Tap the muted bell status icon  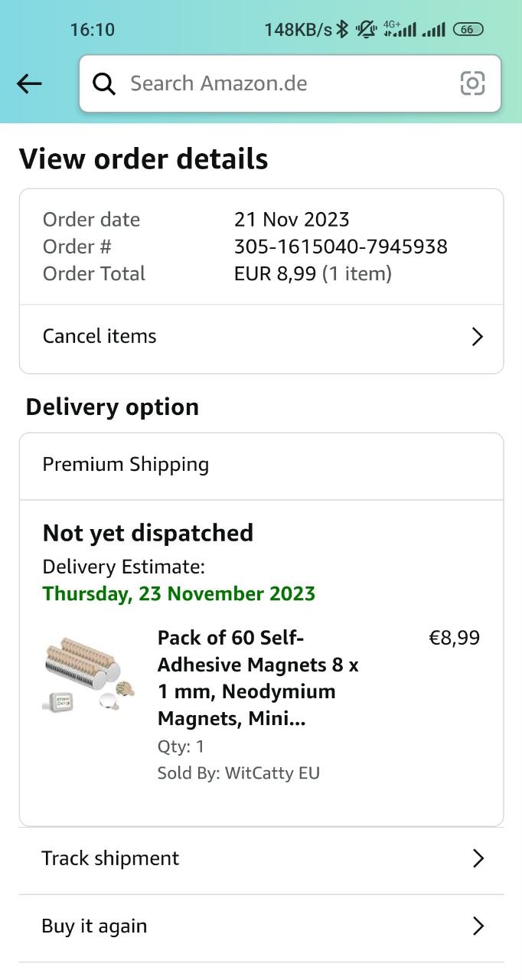(x=367, y=29)
